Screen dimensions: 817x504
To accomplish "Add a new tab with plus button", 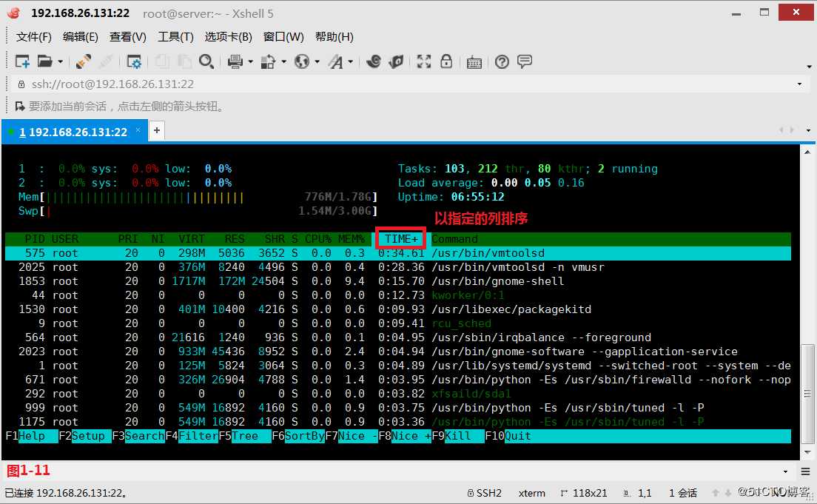I will click(156, 130).
